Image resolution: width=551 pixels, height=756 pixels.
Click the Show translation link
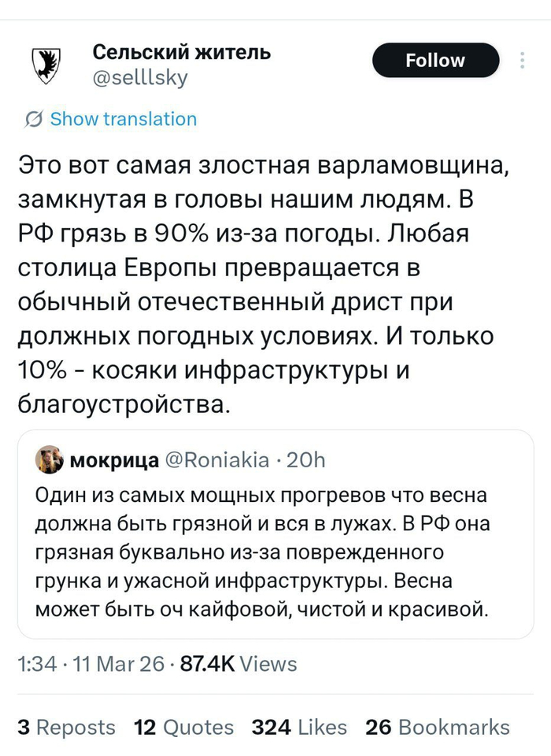coord(122,119)
